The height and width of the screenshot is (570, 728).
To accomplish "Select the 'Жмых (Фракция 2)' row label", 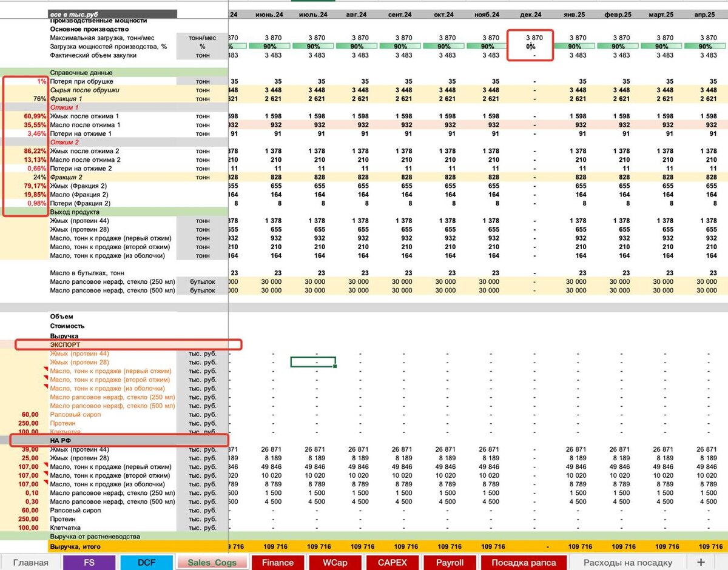I will [x=79, y=186].
